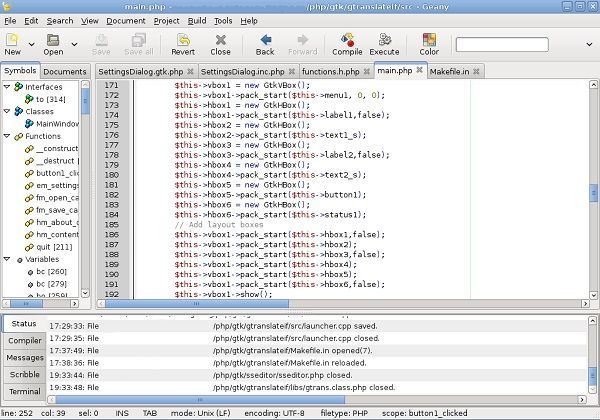Screen dimensions: 600x420
Task: Expand the Open recent files dropdown arrow
Action: (74, 45)
